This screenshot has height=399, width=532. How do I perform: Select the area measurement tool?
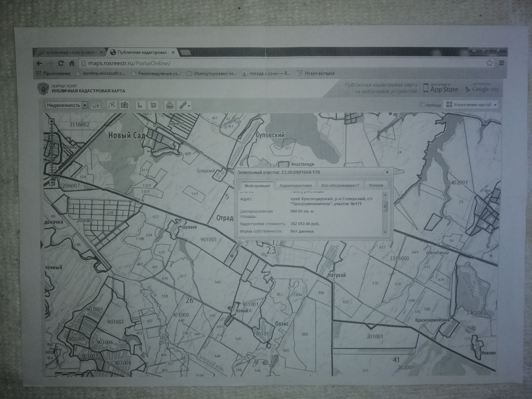(x=153, y=105)
